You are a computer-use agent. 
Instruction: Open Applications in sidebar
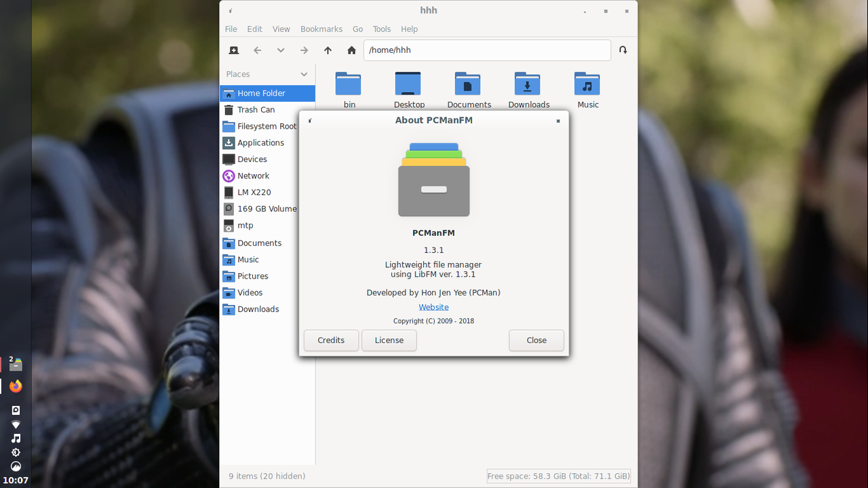[267, 143]
